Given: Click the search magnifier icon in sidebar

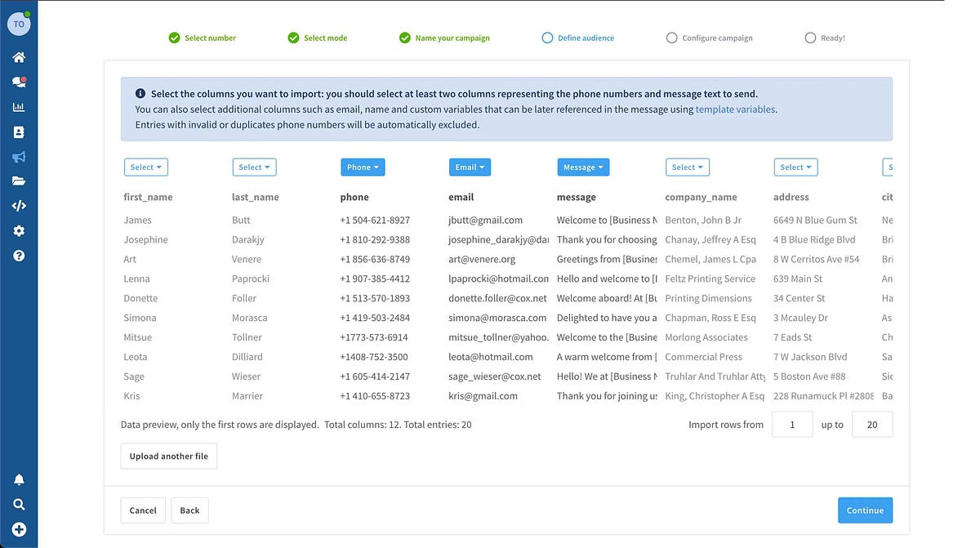Looking at the screenshot, I should 19,504.
